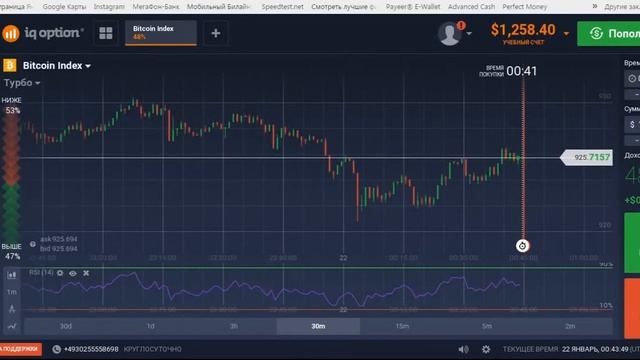Toggle sound with the speaker icon
Viewport: 640px width, 360px height.
click(463, 349)
